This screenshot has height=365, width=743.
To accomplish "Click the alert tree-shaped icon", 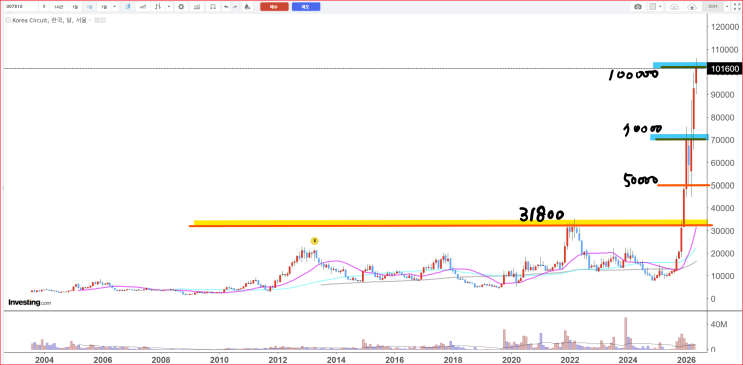I will point(247,7).
